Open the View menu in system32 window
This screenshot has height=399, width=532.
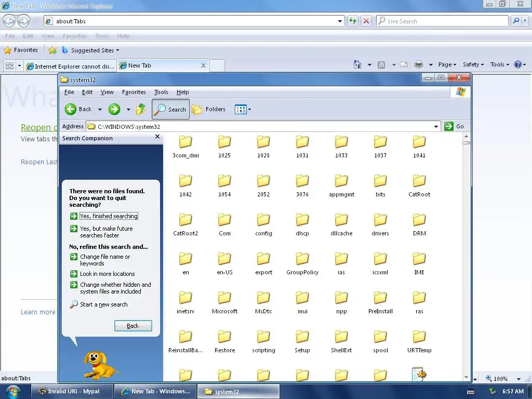[107, 92]
